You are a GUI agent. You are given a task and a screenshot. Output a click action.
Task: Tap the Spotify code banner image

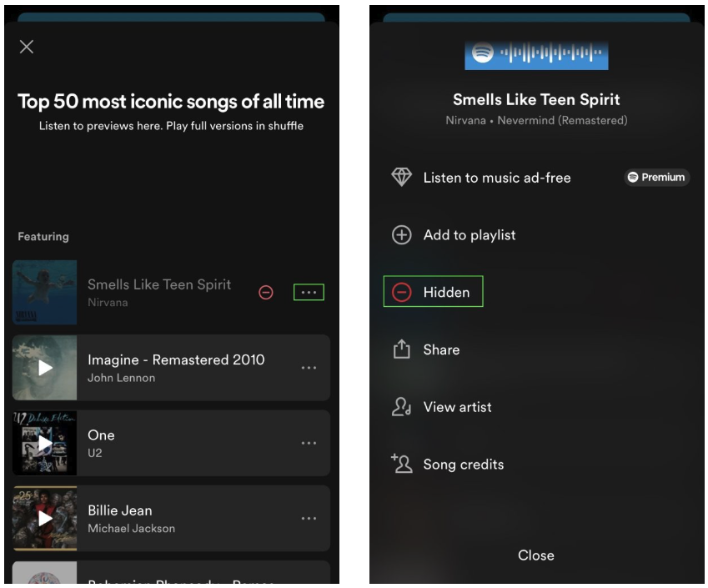tap(536, 54)
